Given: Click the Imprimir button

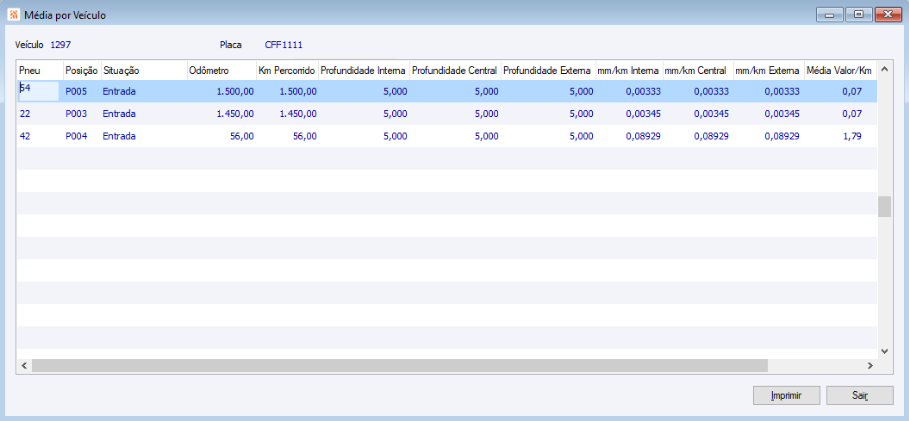Looking at the screenshot, I should click(x=786, y=395).
